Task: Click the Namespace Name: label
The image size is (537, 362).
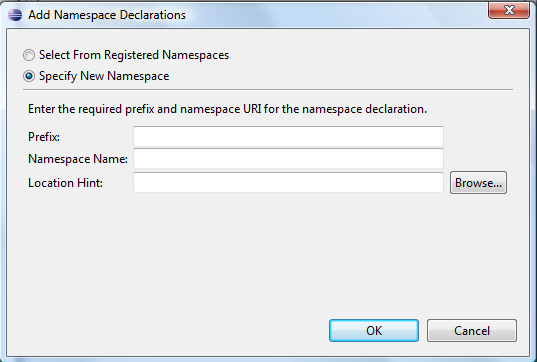Action: point(78,159)
